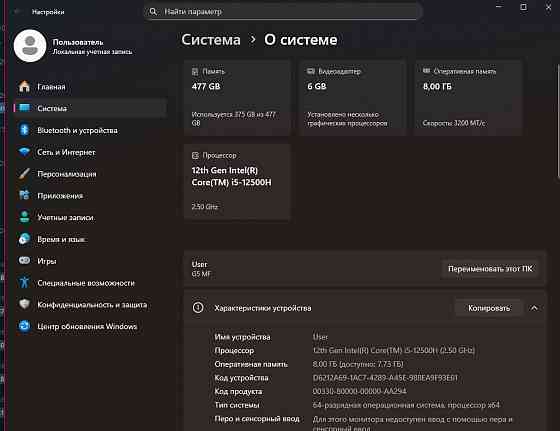
Task: Open Приложения settings
Action: (x=90, y=195)
